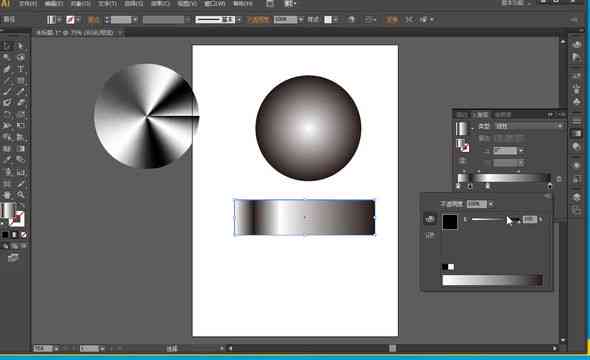590x360 pixels.
Task: Open stroke swatch dropdown in control bar
Action: point(78,20)
